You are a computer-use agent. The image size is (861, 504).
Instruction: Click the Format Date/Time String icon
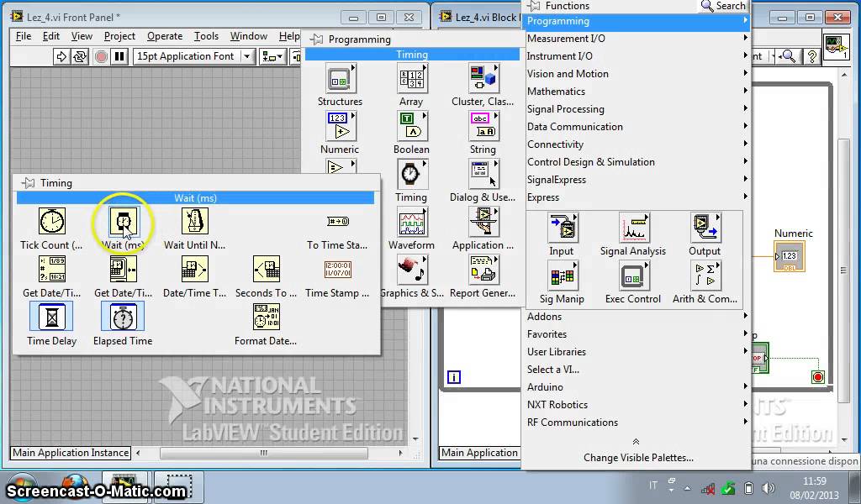tap(266, 317)
